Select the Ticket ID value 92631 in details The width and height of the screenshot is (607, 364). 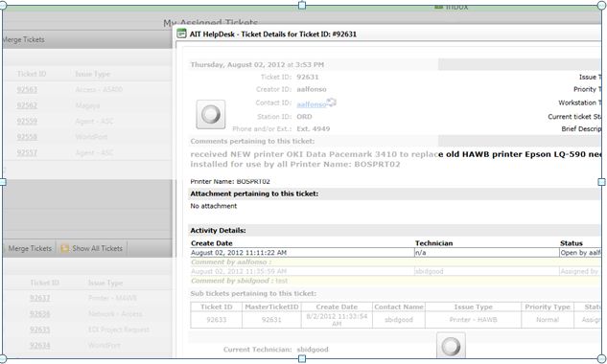pos(308,77)
